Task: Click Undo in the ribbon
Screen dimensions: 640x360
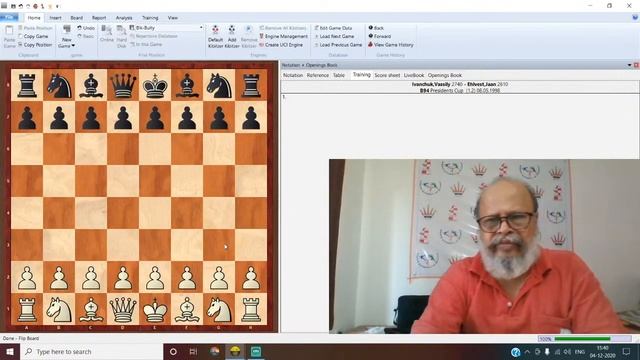Action: tap(86, 28)
